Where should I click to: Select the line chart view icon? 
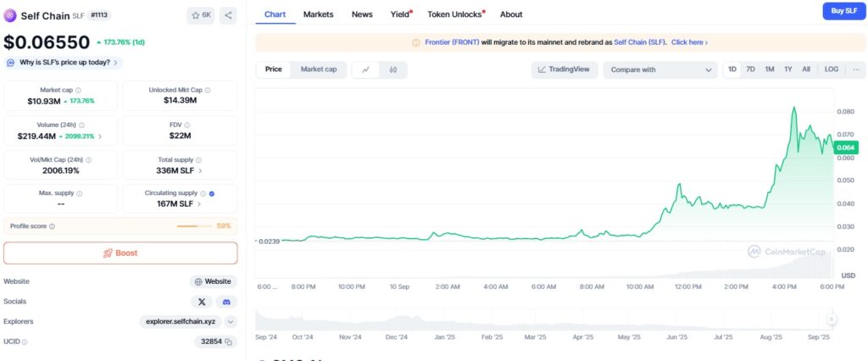pos(365,70)
